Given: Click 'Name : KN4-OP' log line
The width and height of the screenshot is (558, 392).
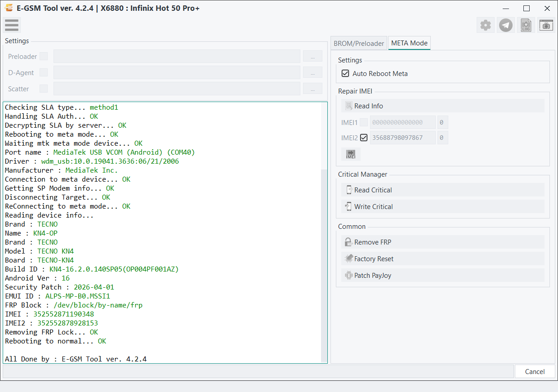Looking at the screenshot, I should click(x=31, y=233).
